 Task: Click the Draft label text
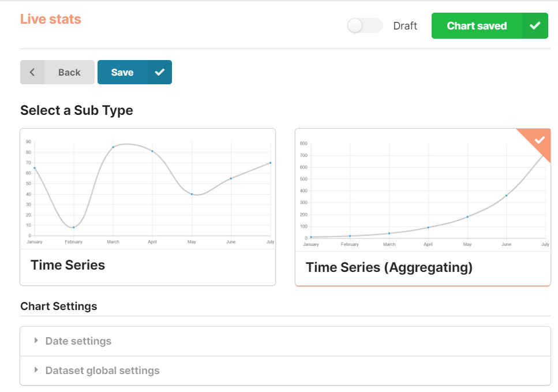(x=405, y=26)
